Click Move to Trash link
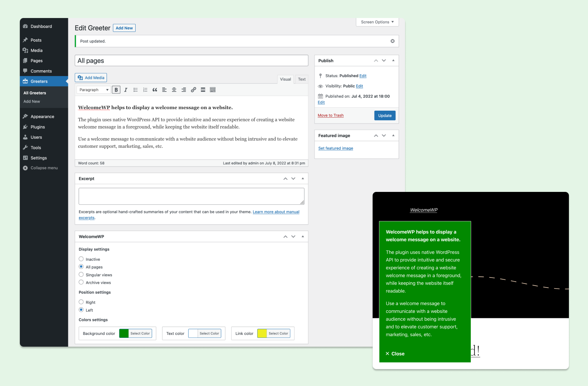This screenshot has width=588, height=386. (331, 115)
